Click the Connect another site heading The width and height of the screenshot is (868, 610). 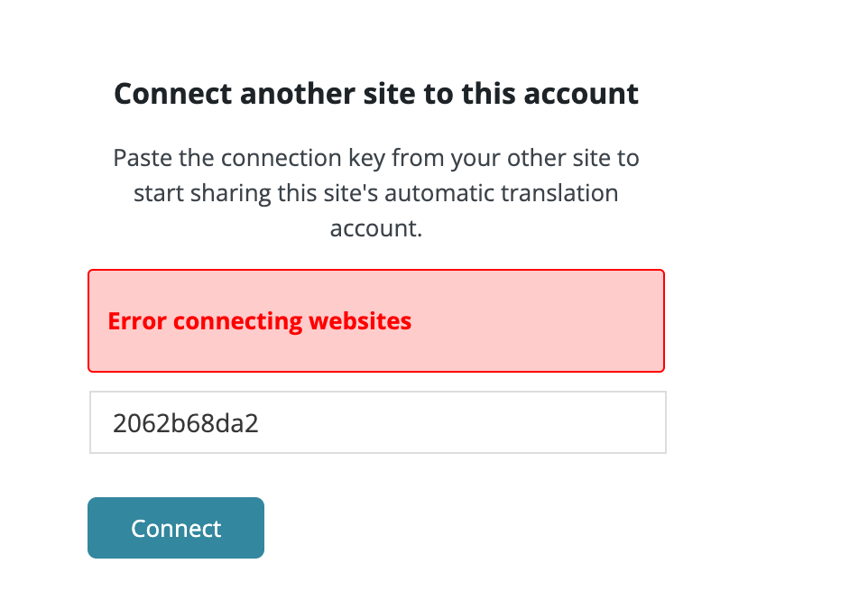(376, 93)
